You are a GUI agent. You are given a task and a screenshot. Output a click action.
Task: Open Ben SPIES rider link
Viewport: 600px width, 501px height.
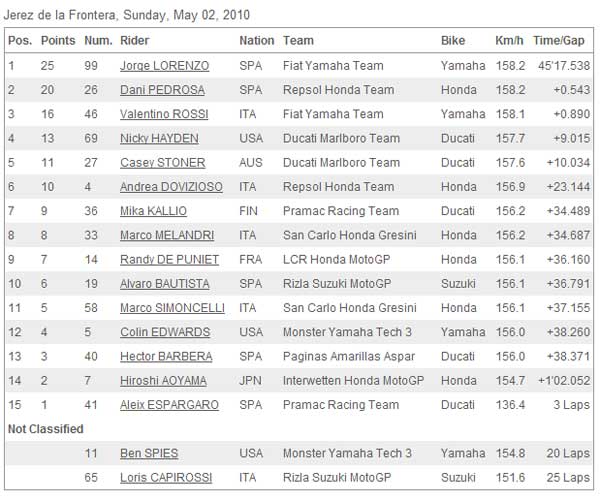(x=149, y=454)
